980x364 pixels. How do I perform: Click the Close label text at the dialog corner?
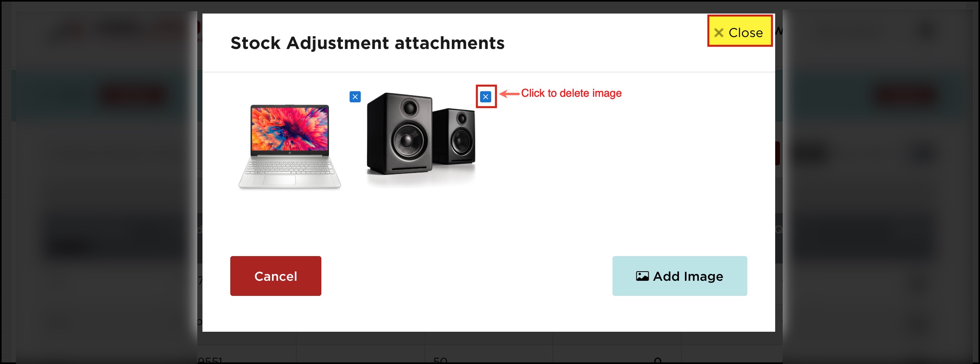click(x=746, y=33)
